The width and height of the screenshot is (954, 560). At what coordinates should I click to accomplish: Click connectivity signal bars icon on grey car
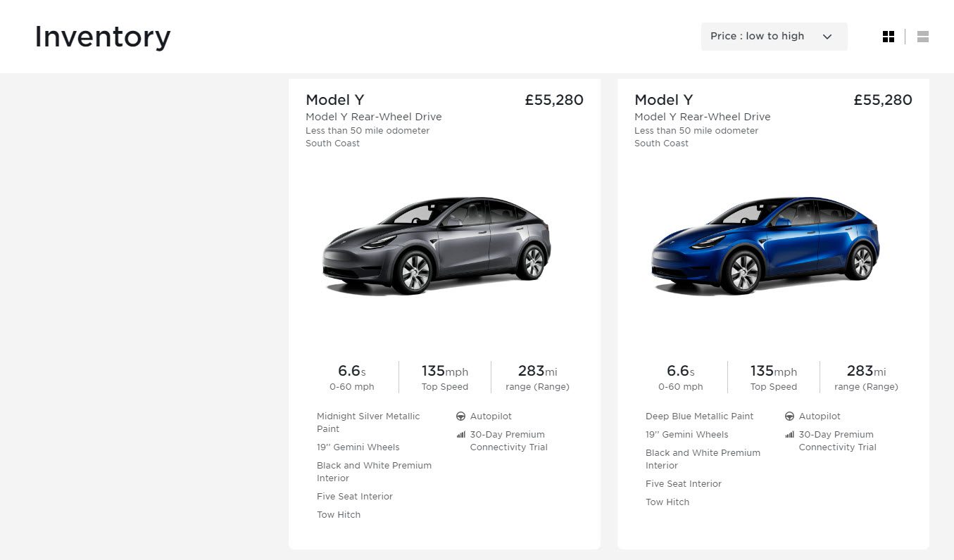click(461, 435)
